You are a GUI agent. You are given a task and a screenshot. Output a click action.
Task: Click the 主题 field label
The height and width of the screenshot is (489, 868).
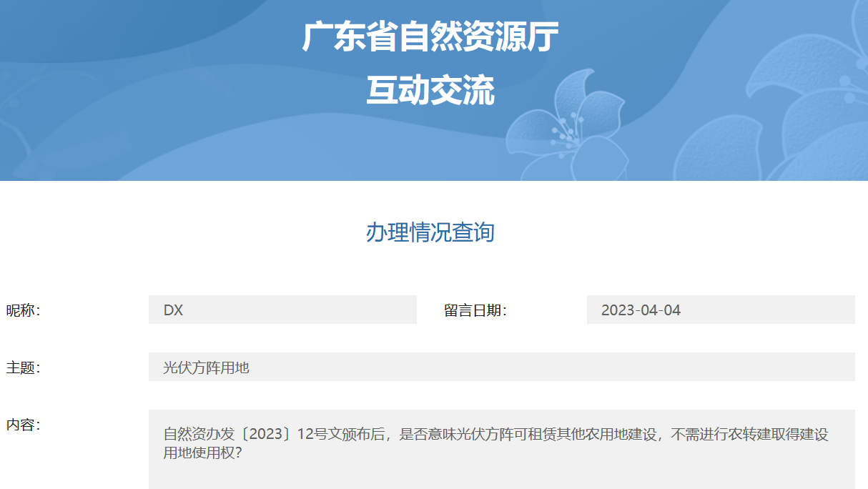tap(23, 367)
